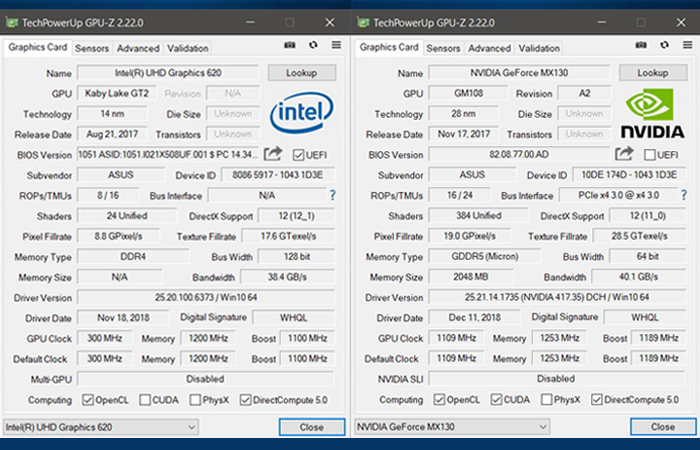Click Name field showing NVIDIA GeForce MX130

tap(519, 73)
